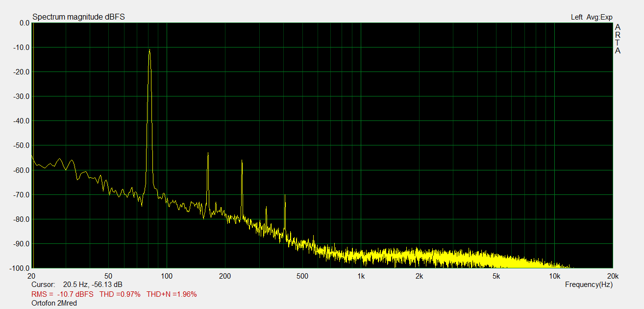Click the -70.0 y-axis label
This screenshot has width=644, height=309.
(23, 194)
